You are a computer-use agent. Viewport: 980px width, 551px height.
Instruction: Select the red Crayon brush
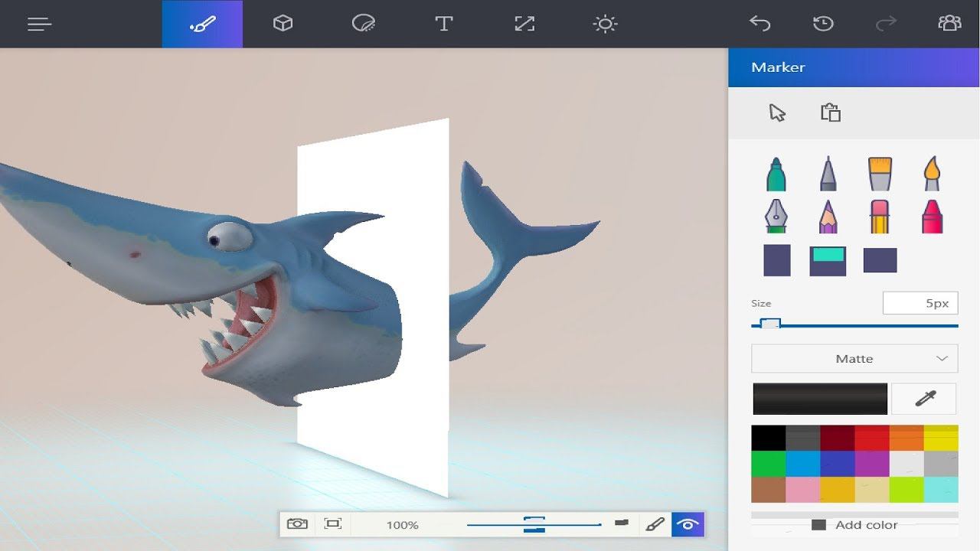tap(931, 217)
